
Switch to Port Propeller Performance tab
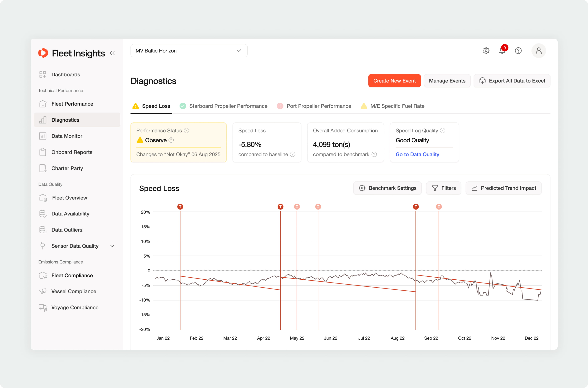click(314, 106)
